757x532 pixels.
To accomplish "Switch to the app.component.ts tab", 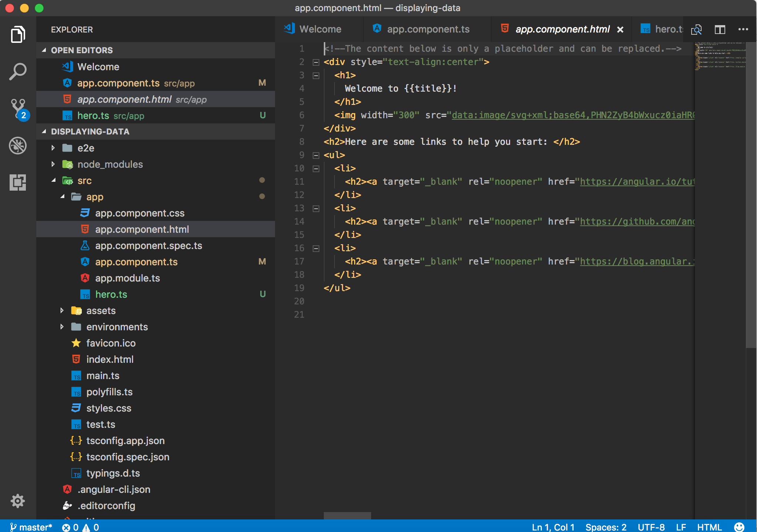I will [x=428, y=30].
